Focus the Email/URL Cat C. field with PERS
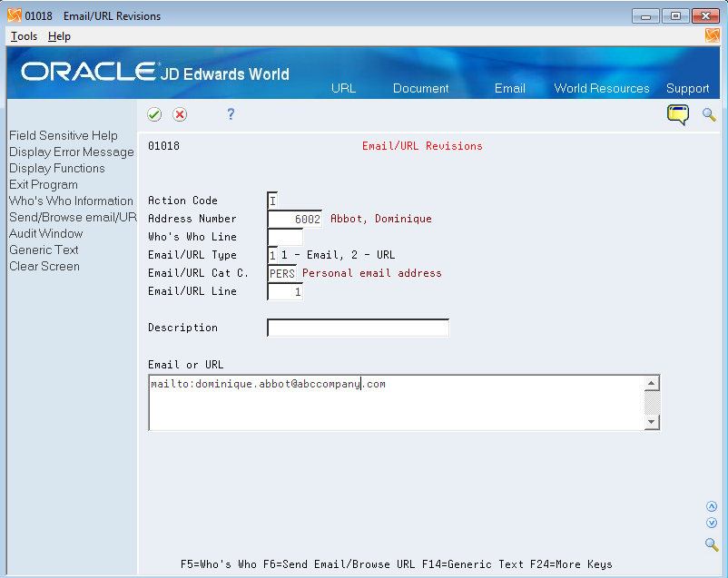The width and height of the screenshot is (728, 578). point(281,273)
